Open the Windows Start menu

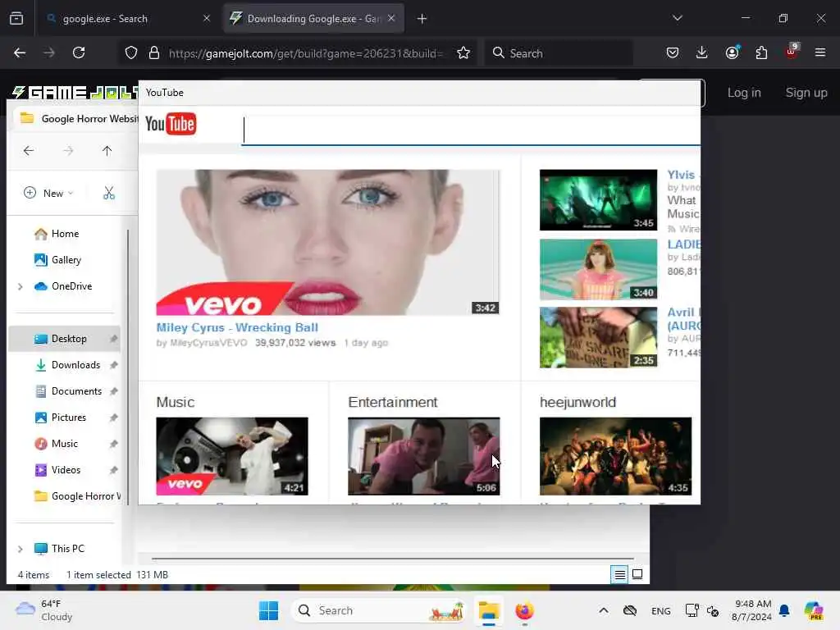(x=268, y=610)
